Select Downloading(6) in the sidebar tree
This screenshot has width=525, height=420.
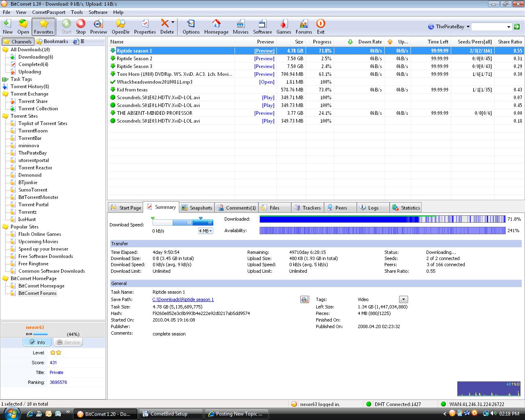coord(36,57)
